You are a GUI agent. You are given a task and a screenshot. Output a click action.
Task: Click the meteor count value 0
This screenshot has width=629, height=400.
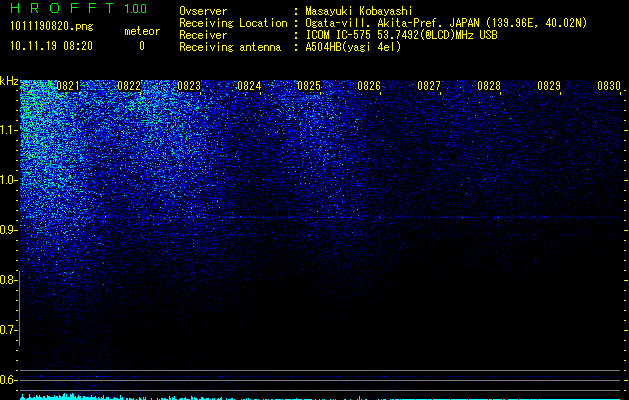coord(142,46)
